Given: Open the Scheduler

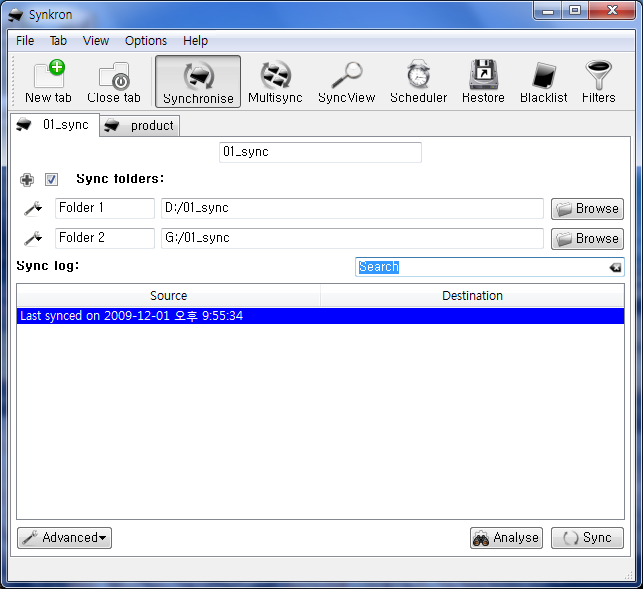Looking at the screenshot, I should pyautogui.click(x=418, y=82).
